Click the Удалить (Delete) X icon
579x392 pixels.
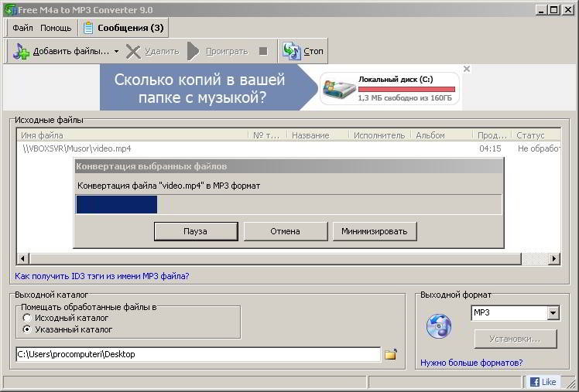[133, 52]
